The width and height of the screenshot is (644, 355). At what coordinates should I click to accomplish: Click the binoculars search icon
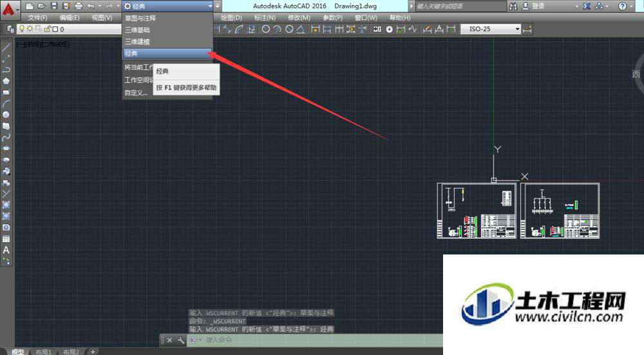pyautogui.click(x=513, y=6)
